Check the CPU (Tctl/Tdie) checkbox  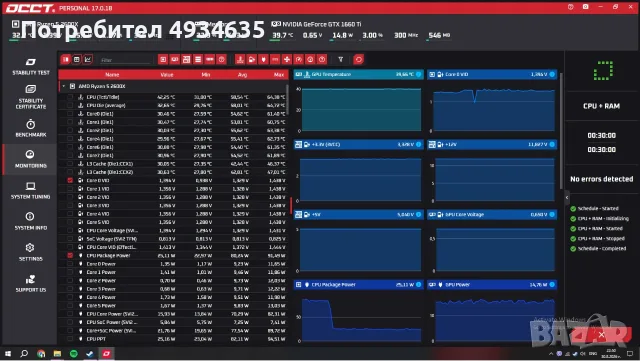tap(70, 97)
